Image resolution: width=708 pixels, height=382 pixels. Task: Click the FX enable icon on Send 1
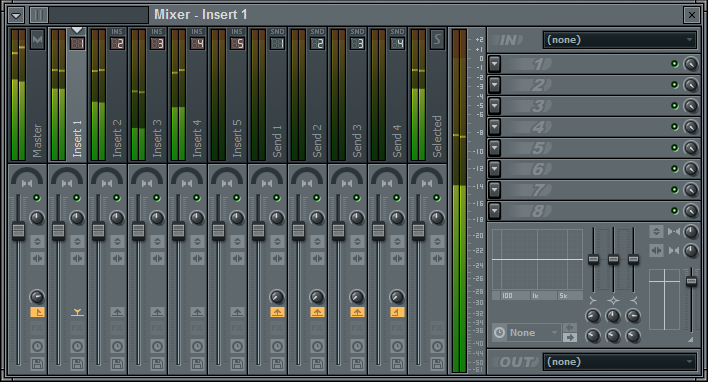[x=277, y=328]
